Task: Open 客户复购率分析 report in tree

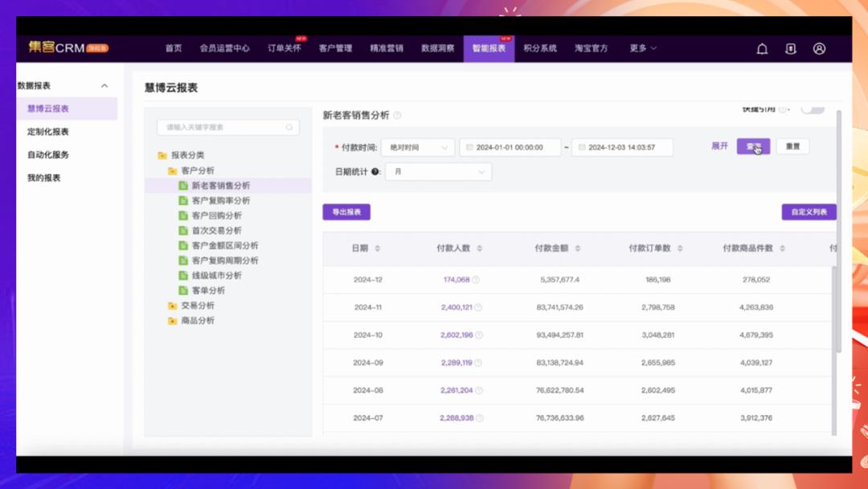Action: (220, 200)
